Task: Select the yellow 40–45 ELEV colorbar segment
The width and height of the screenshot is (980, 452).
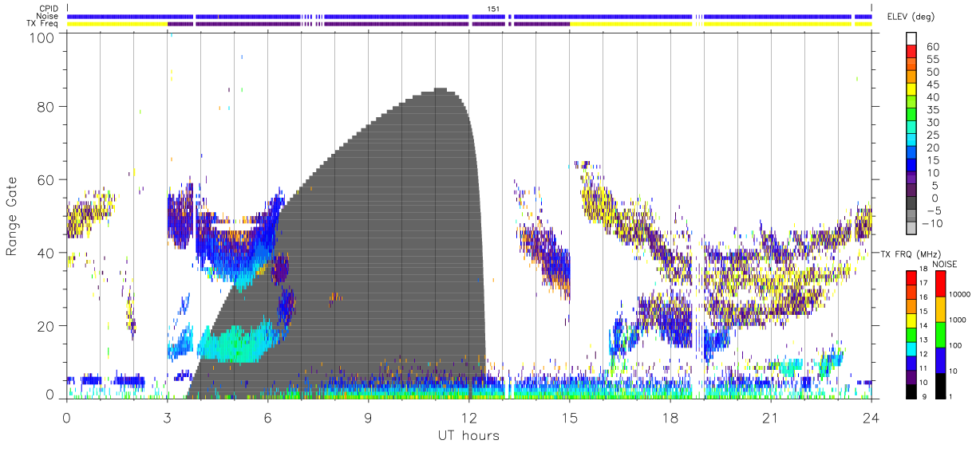Action: point(911,90)
